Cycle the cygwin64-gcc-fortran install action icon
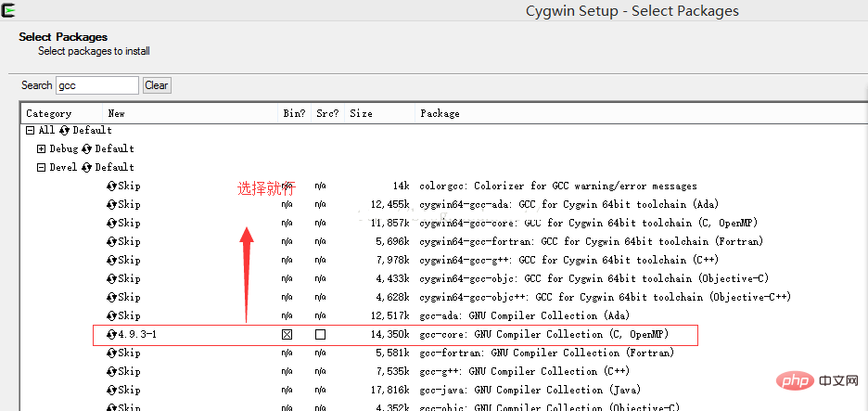The height and width of the screenshot is (411, 868). pyautogui.click(x=112, y=241)
